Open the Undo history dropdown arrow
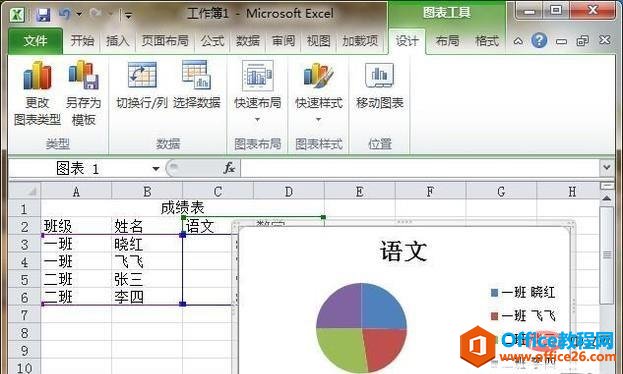The height and width of the screenshot is (374, 623). [79, 15]
